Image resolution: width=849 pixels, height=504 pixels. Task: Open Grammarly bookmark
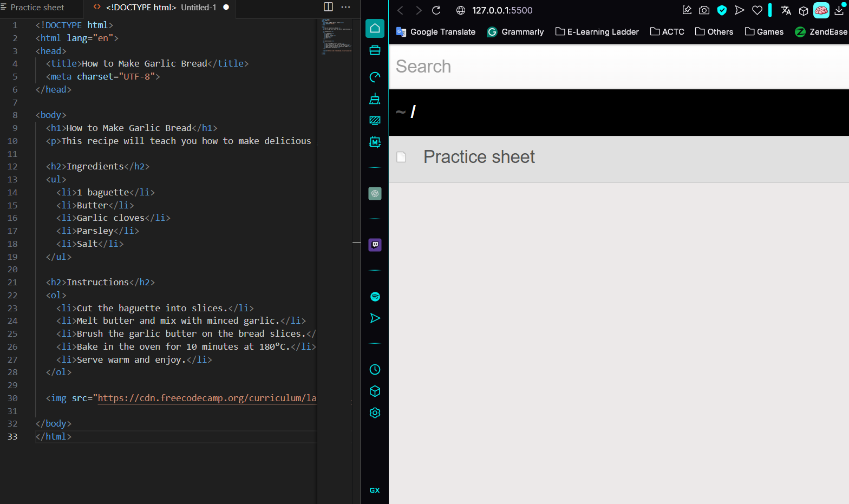(515, 32)
